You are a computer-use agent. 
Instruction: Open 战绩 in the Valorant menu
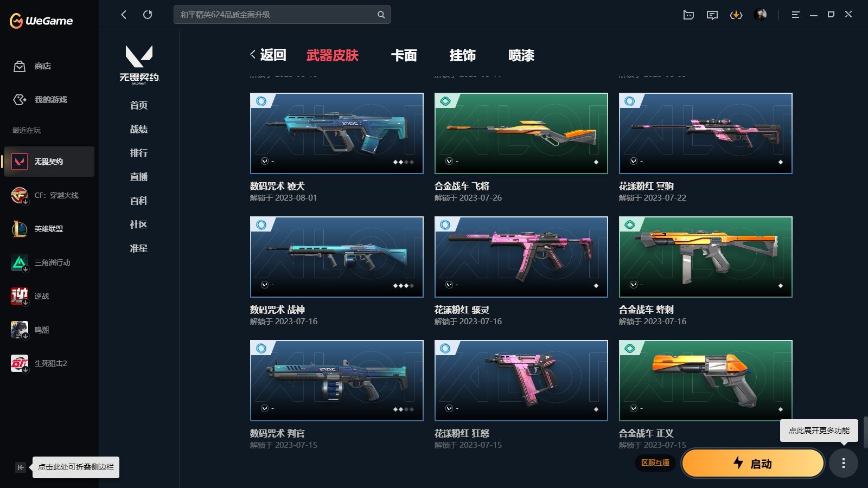tap(139, 129)
